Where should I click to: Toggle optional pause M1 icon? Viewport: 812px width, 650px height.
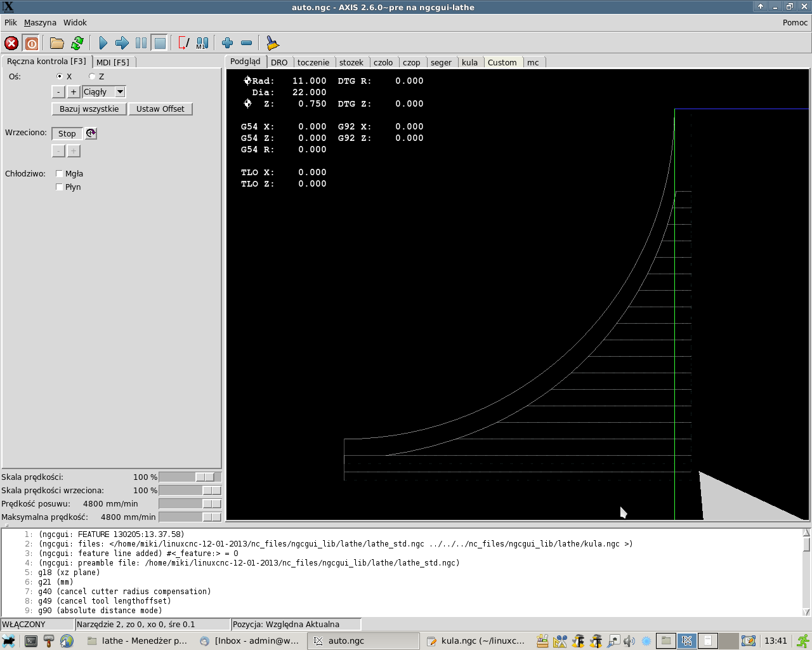pos(202,43)
